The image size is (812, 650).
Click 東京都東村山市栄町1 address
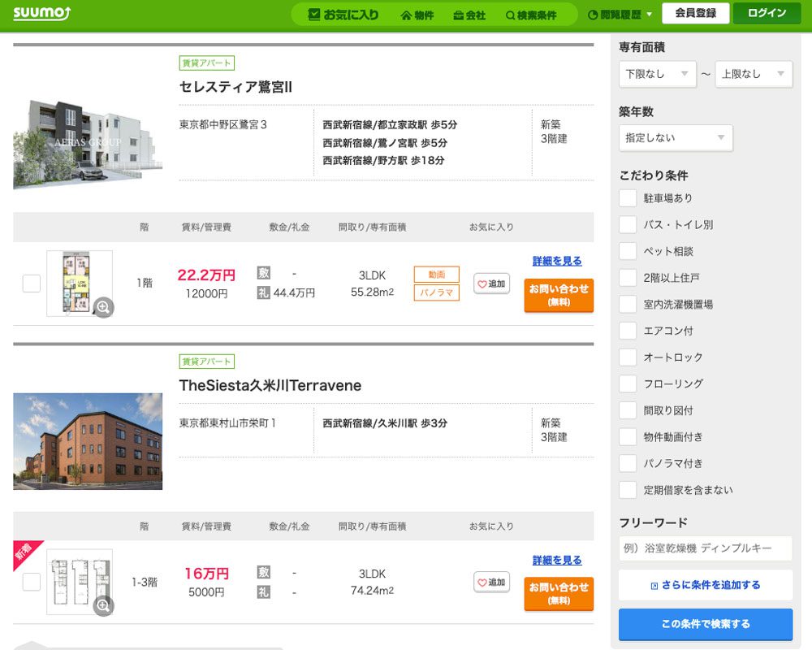point(228,423)
